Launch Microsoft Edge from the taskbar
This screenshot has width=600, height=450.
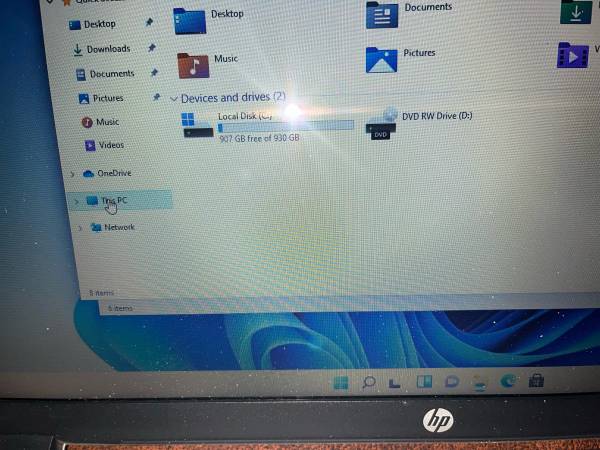[x=508, y=382]
